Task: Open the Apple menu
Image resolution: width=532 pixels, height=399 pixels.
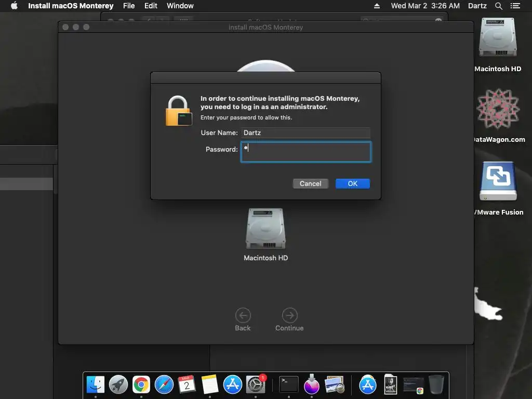Action: click(x=14, y=6)
